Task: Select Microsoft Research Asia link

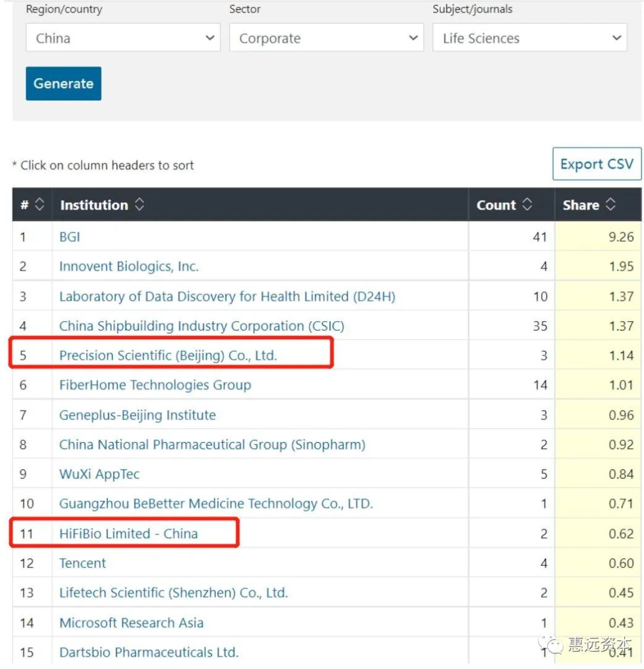Action: click(x=132, y=623)
